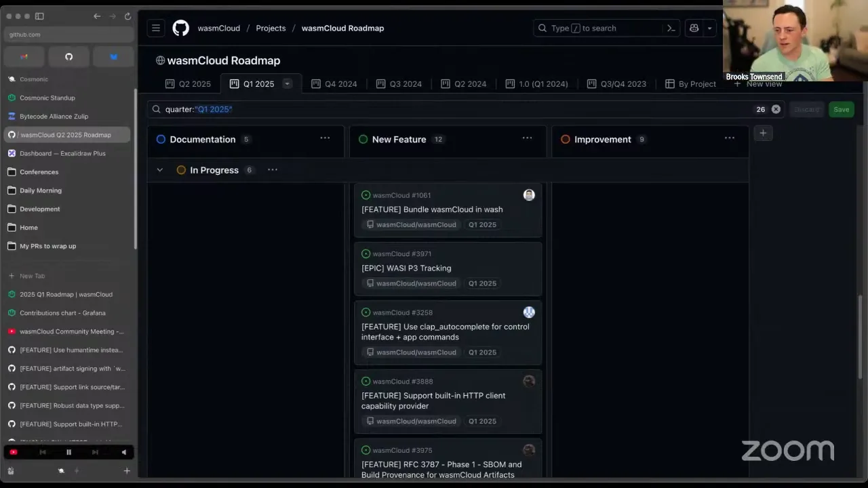
Task: Switch to the By Project view tab
Action: tap(691, 84)
